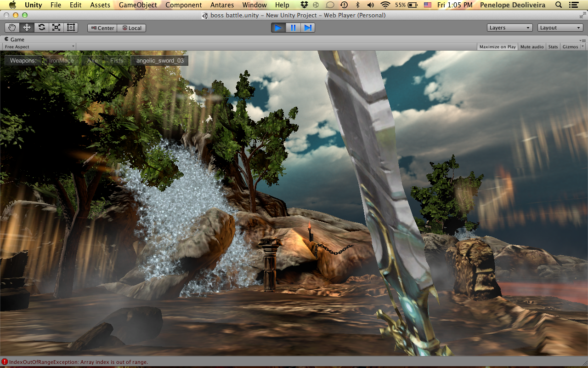Open the Antares menu

pos(222,5)
